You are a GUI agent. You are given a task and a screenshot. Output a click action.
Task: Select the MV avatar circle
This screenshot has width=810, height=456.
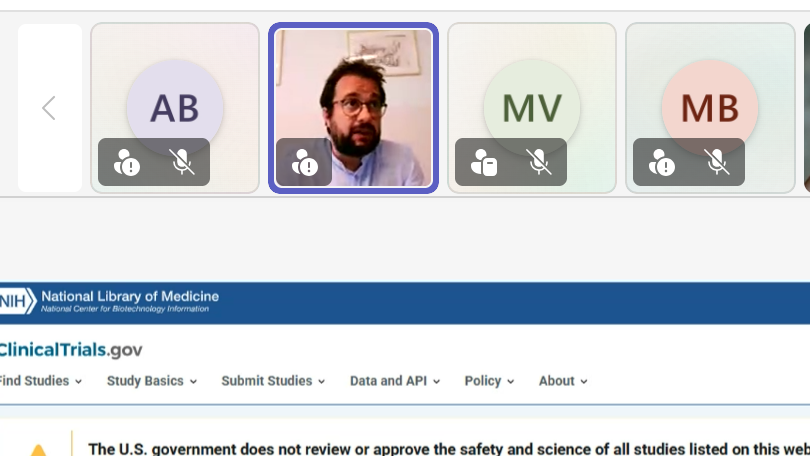point(532,108)
